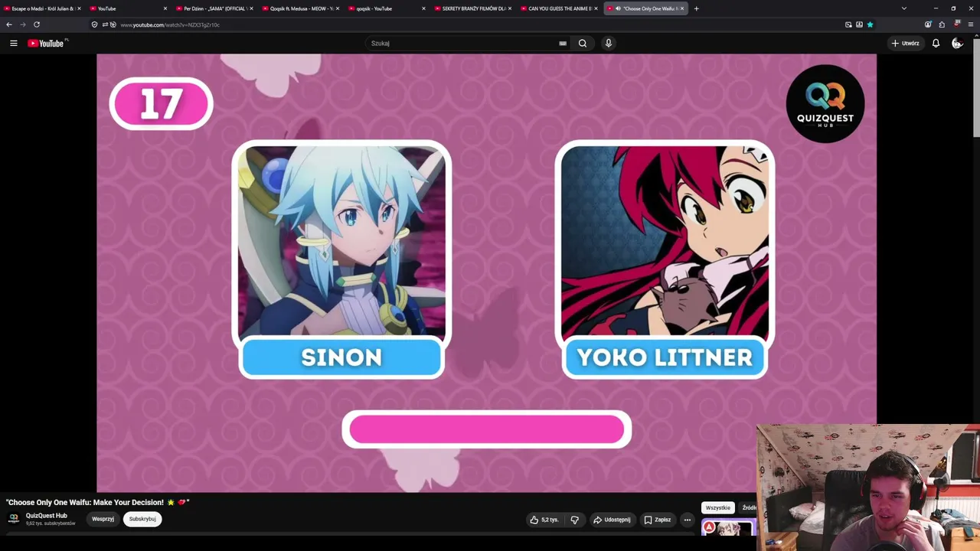Close the 'Per Dżinn - SAMA' tab
Viewport: 980px width, 551px height.
(251, 8)
